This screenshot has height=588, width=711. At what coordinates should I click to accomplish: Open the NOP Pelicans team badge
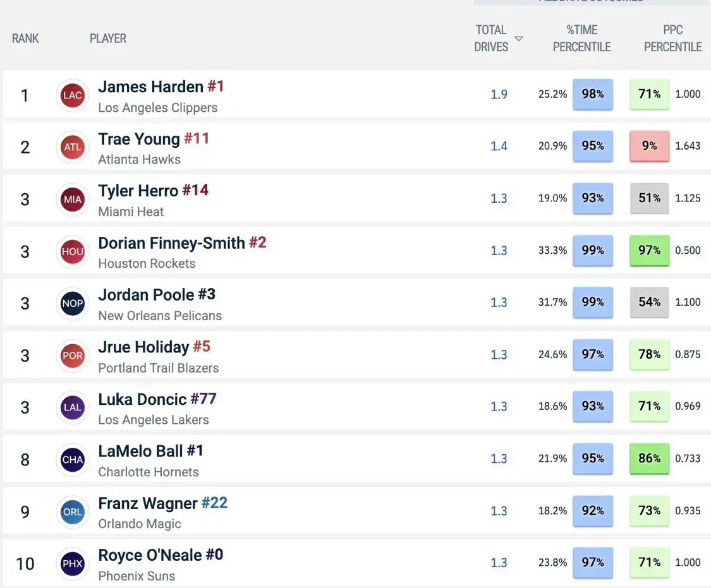pyautogui.click(x=73, y=304)
